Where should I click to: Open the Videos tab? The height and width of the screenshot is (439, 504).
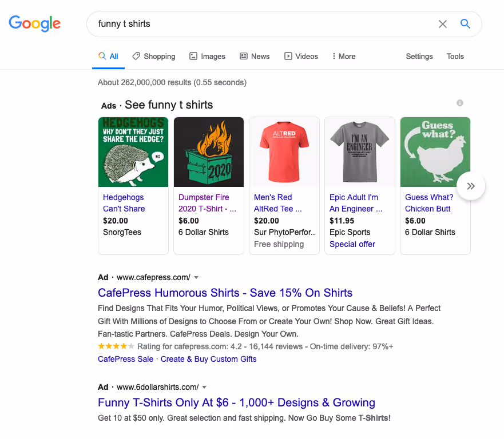click(301, 57)
